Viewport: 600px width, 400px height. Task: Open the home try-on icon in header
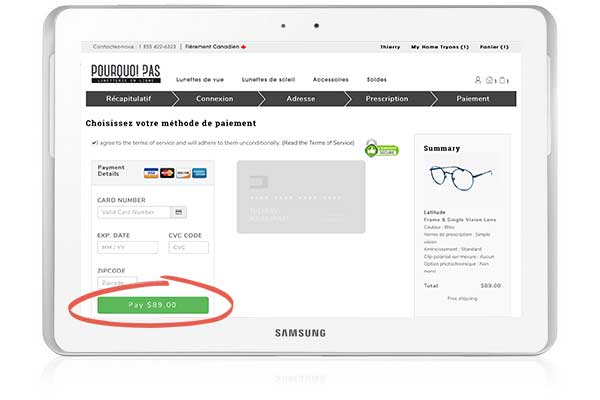(x=489, y=80)
